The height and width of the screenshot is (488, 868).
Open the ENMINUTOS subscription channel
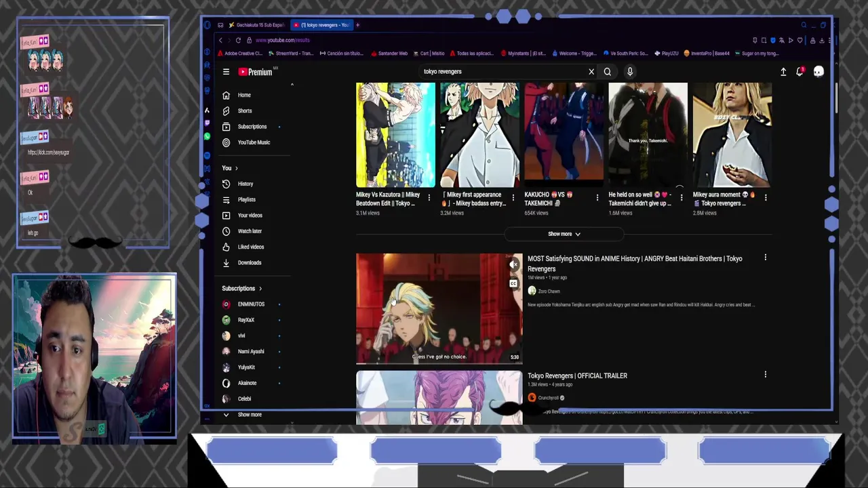252,304
